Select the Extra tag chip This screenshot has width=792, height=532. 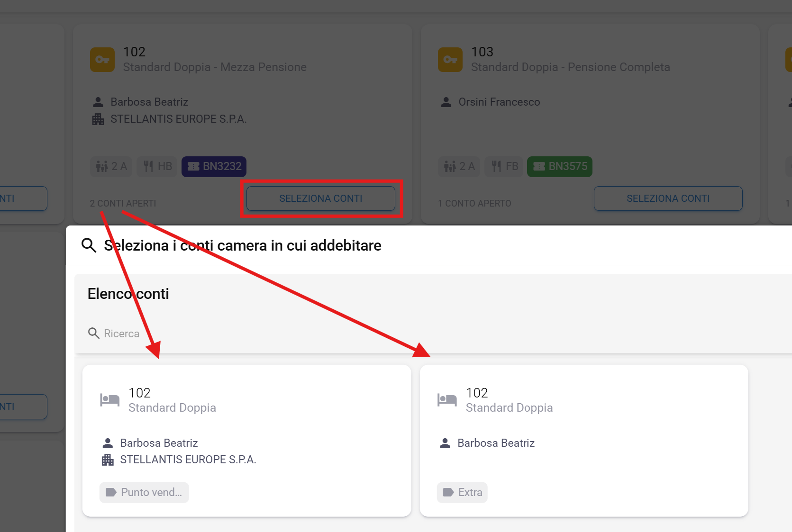[x=462, y=492]
